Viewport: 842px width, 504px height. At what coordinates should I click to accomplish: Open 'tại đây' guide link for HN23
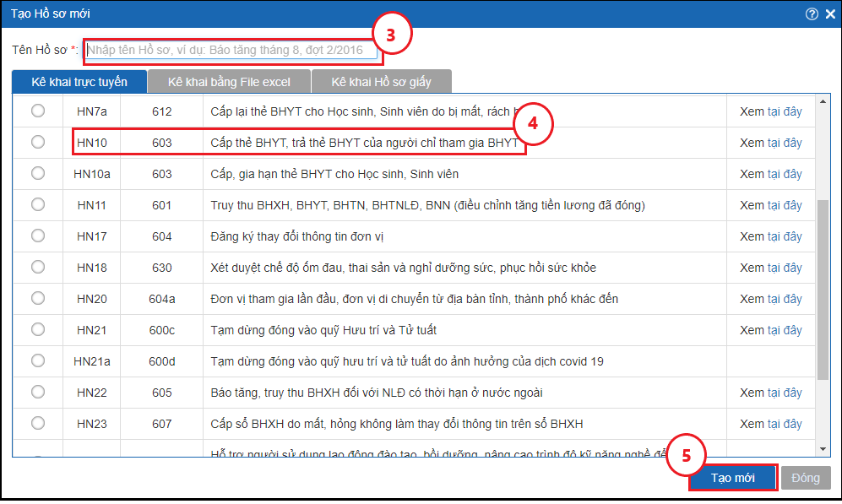pyautogui.click(x=785, y=424)
